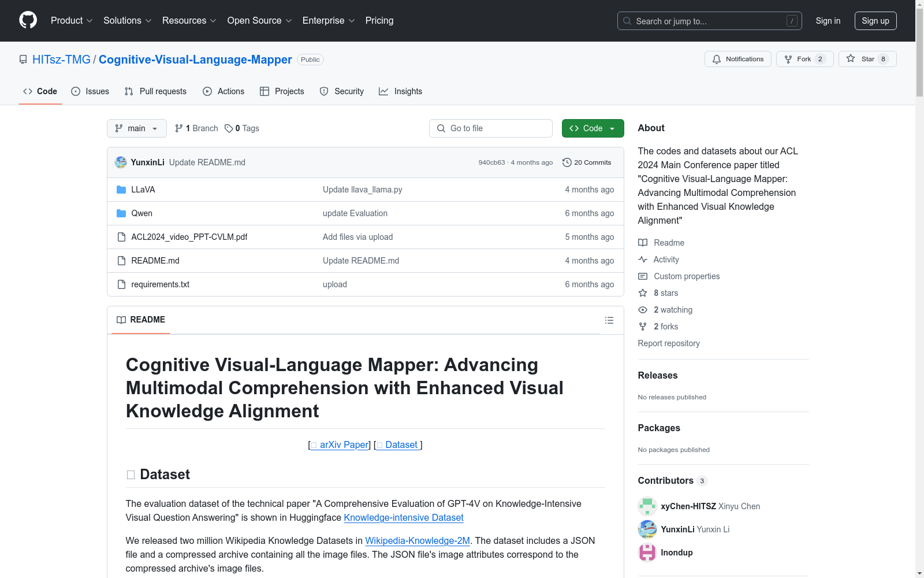Viewport: 924px width, 578px height.
Task: Click the Sign in link
Action: pos(828,21)
